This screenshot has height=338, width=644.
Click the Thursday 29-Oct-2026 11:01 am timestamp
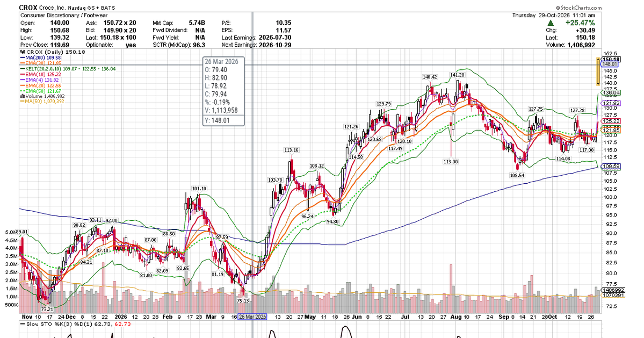pyautogui.click(x=553, y=16)
